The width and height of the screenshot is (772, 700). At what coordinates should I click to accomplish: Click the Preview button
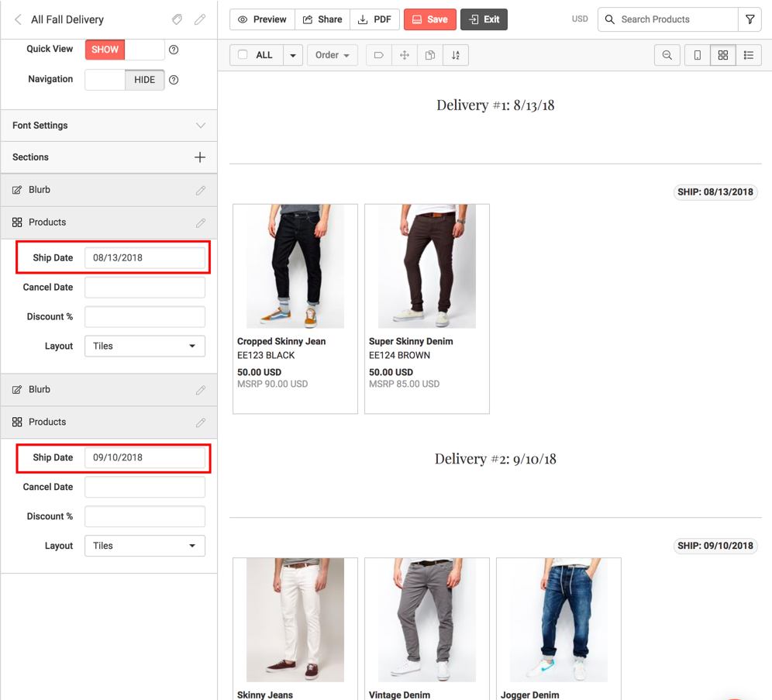[263, 19]
